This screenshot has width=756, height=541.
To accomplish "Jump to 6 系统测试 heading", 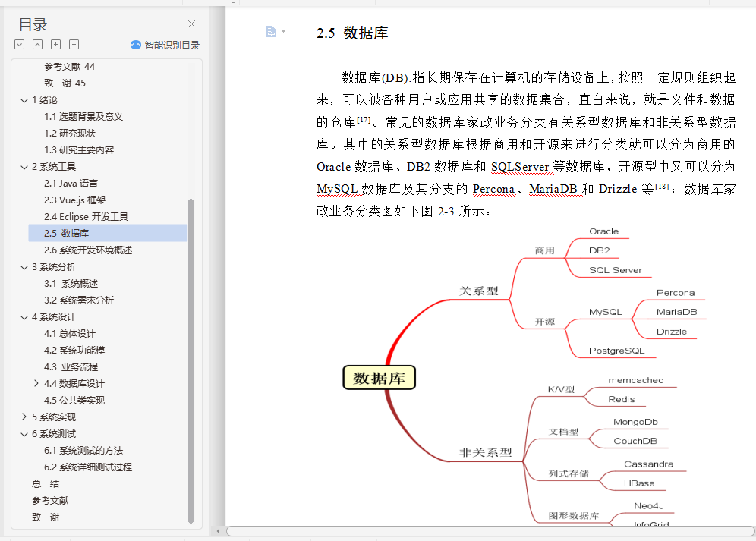I will 54,434.
